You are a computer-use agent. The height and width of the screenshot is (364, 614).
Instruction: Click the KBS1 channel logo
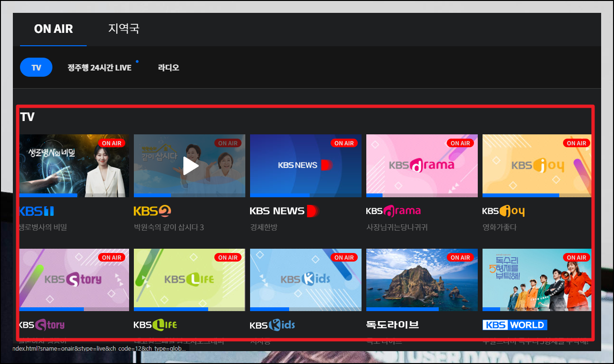click(x=37, y=211)
